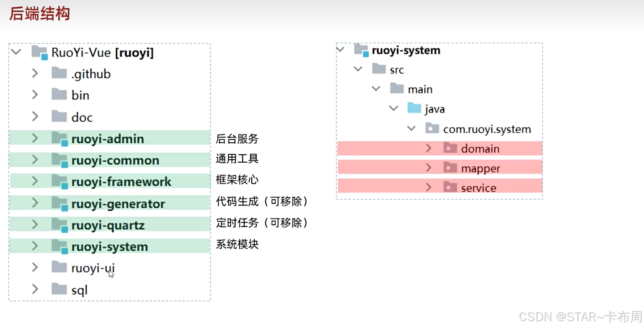Click the service package icon
The width and height of the screenshot is (644, 328).
(450, 187)
